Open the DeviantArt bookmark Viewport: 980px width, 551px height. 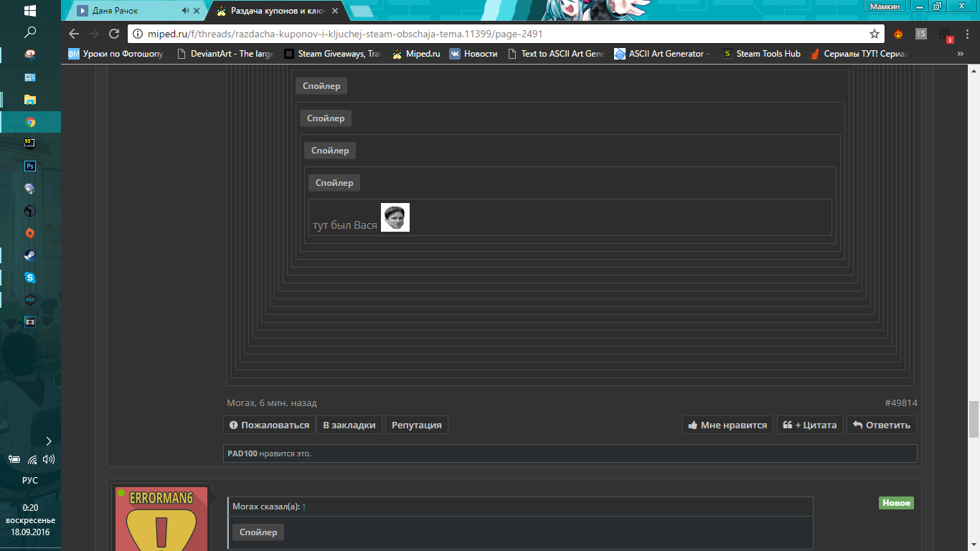click(x=225, y=54)
